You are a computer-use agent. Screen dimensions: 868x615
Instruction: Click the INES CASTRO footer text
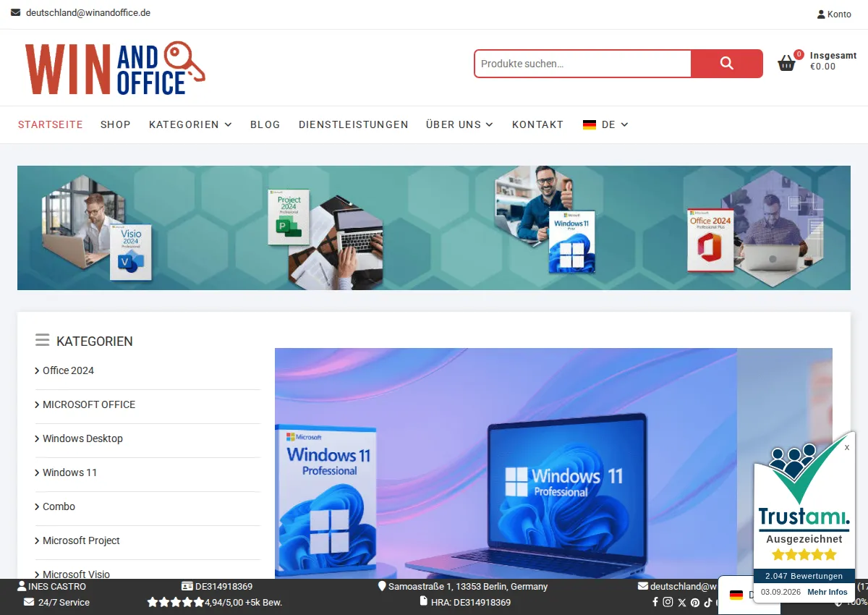pos(57,586)
